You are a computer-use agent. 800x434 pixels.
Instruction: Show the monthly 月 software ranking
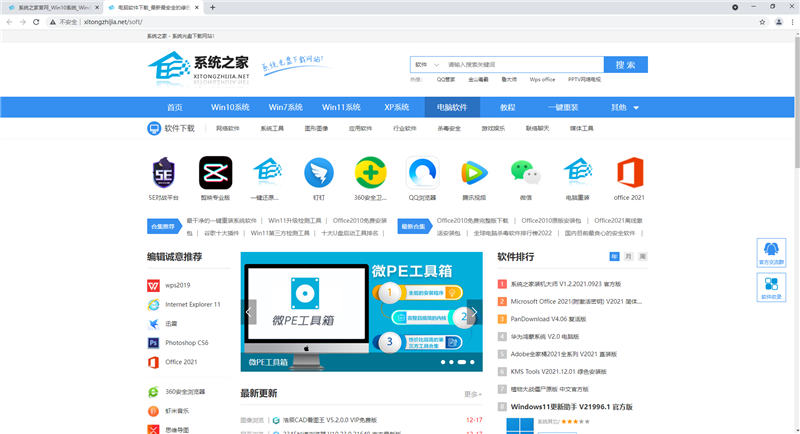click(x=629, y=257)
